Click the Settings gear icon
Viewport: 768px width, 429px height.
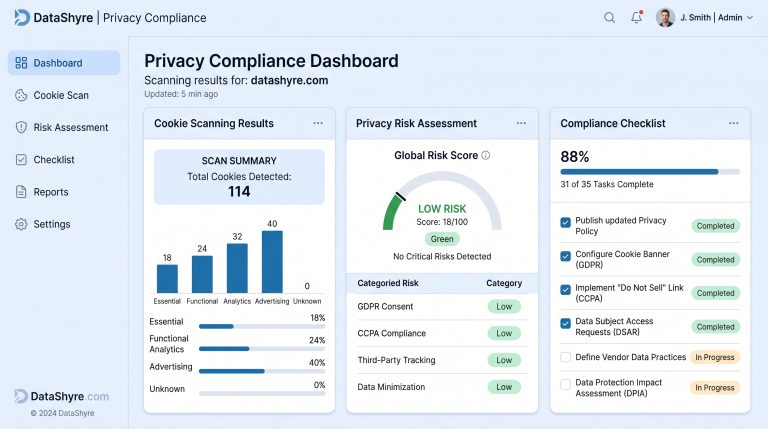[21, 224]
